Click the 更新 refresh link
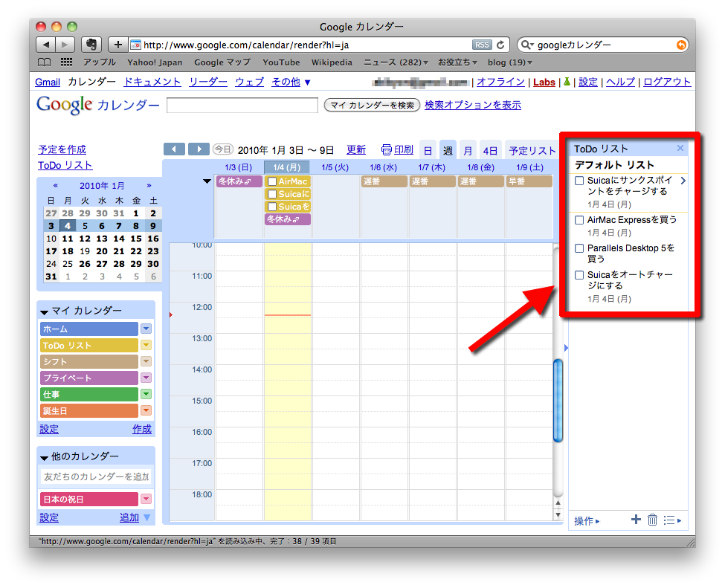725x588 pixels. click(x=356, y=149)
